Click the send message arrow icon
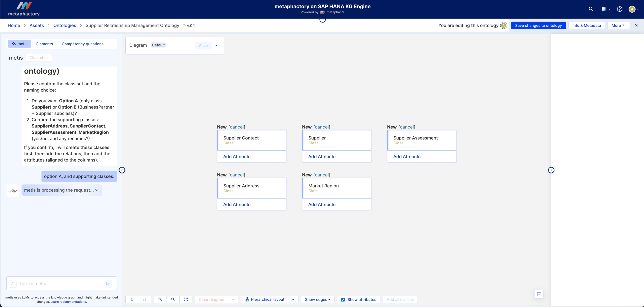The height and width of the screenshot is (307, 644). coord(108,284)
